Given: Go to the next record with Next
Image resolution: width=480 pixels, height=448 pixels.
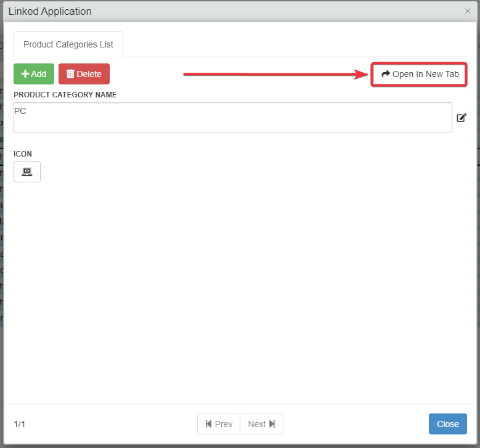Looking at the screenshot, I should (x=261, y=424).
